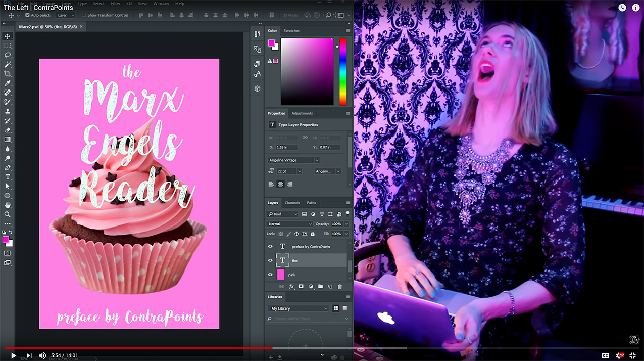Viewport: 644px width, 361px height.
Task: Play the video
Action: [14, 355]
